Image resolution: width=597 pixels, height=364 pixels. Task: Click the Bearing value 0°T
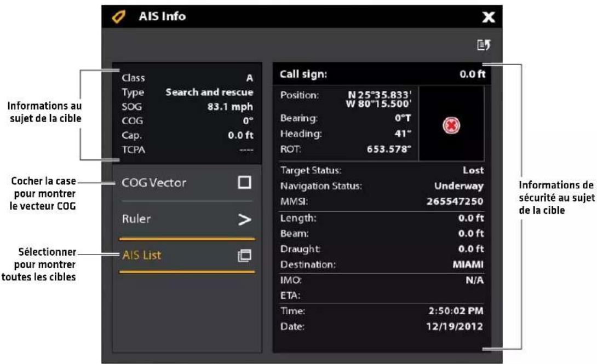tap(403, 118)
